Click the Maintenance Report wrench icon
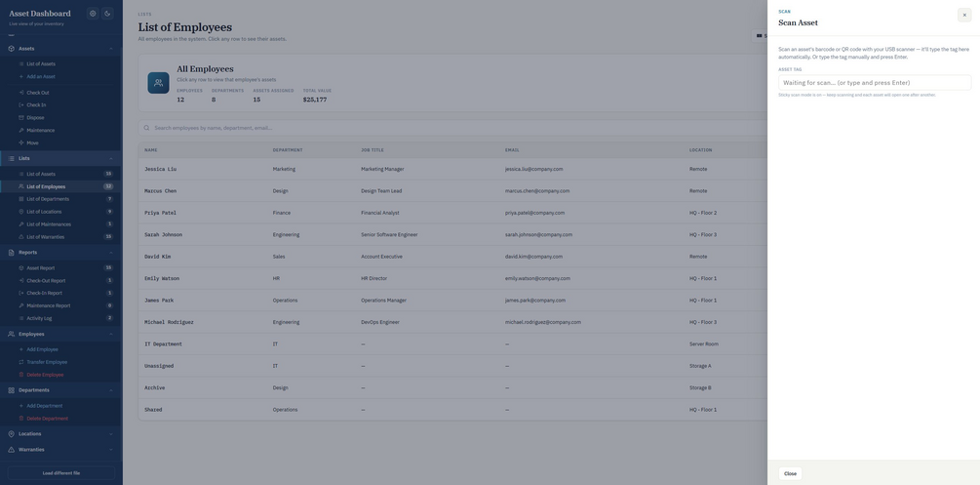 [21, 305]
